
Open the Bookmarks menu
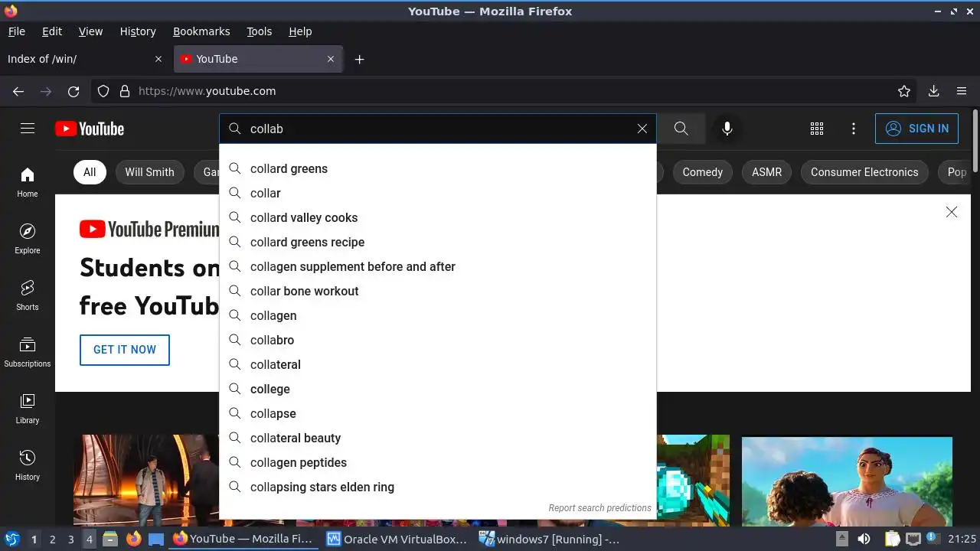point(201,31)
